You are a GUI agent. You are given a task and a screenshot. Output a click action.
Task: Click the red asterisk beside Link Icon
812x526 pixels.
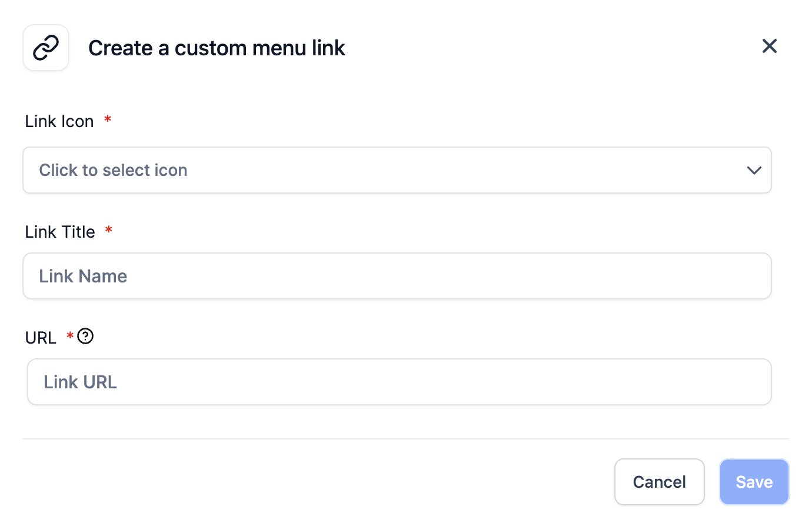[108, 119]
